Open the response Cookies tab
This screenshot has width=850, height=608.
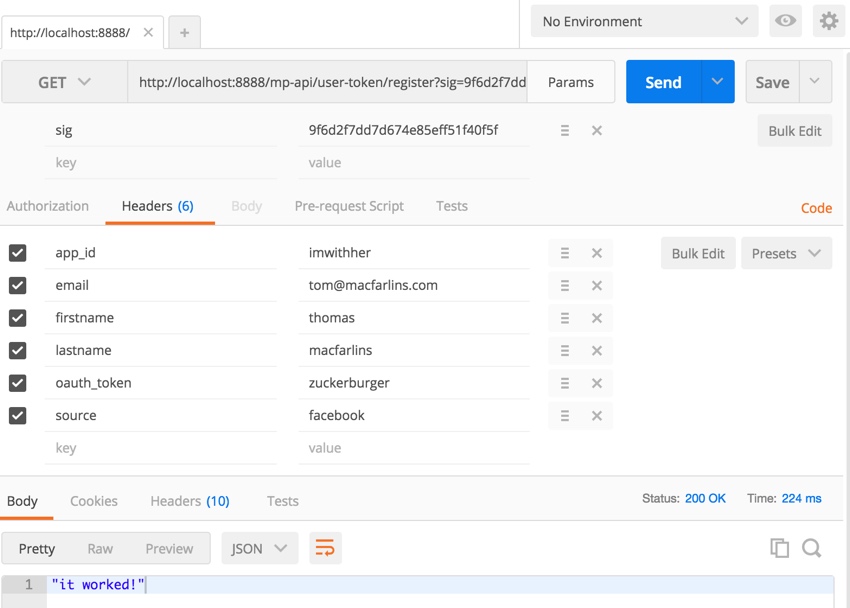(94, 501)
